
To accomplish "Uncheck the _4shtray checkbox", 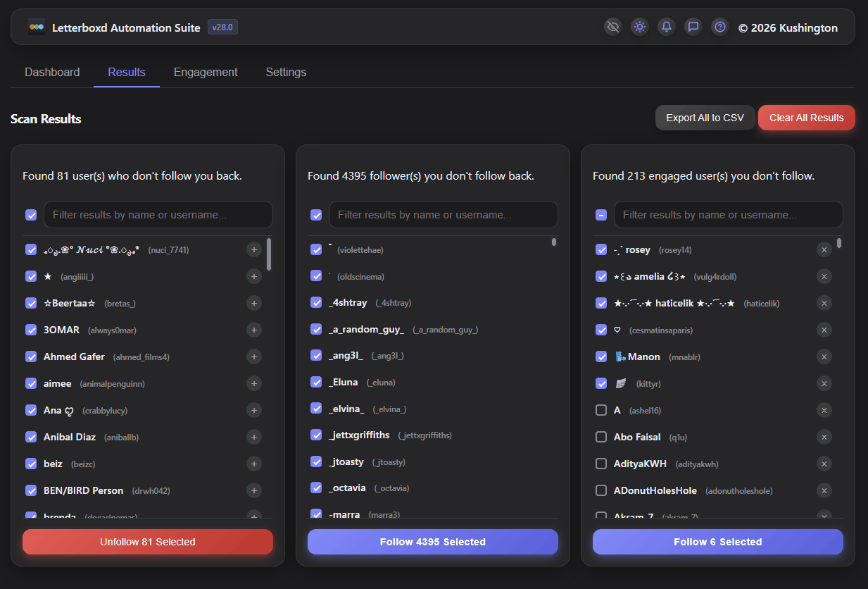I will pyautogui.click(x=316, y=302).
